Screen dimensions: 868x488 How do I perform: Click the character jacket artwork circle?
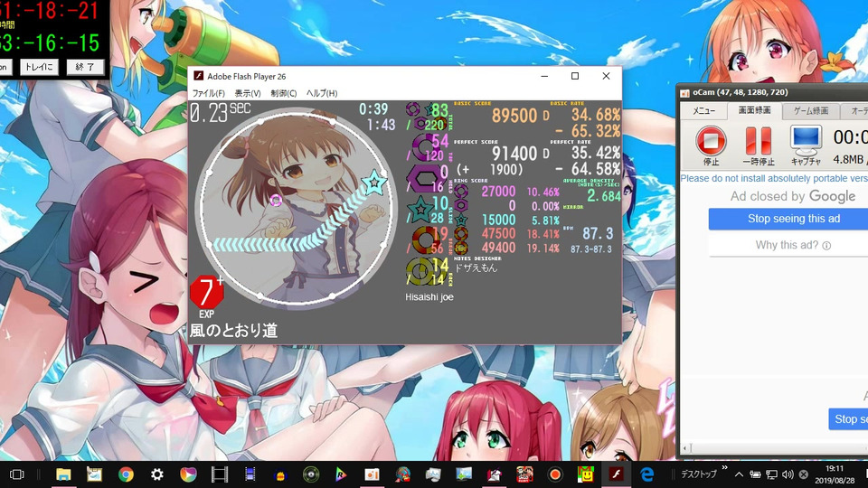coord(297,208)
